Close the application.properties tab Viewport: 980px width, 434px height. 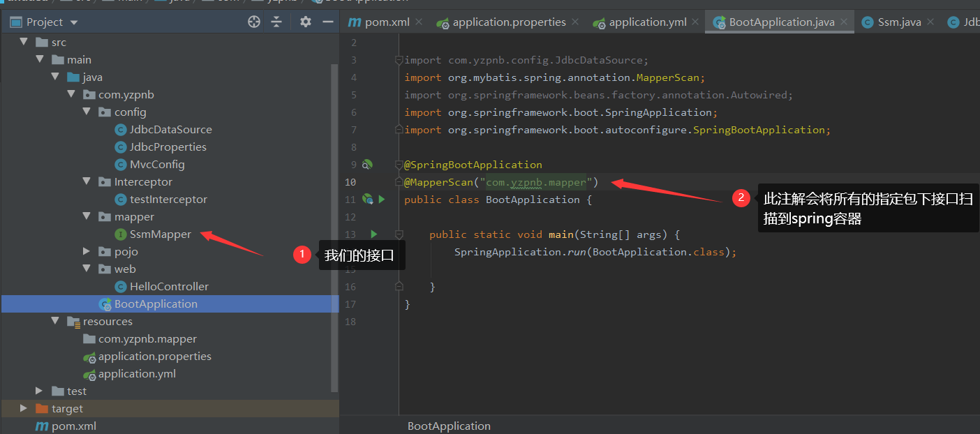(575, 22)
